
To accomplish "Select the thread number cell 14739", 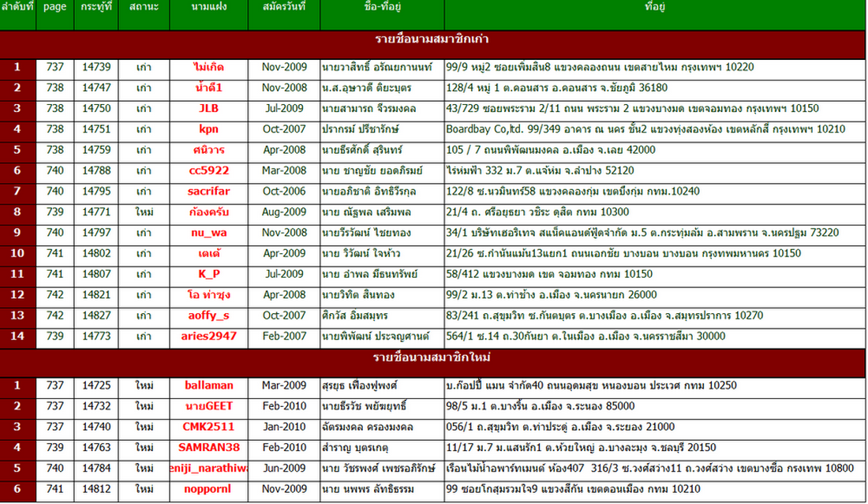I will point(97,67).
